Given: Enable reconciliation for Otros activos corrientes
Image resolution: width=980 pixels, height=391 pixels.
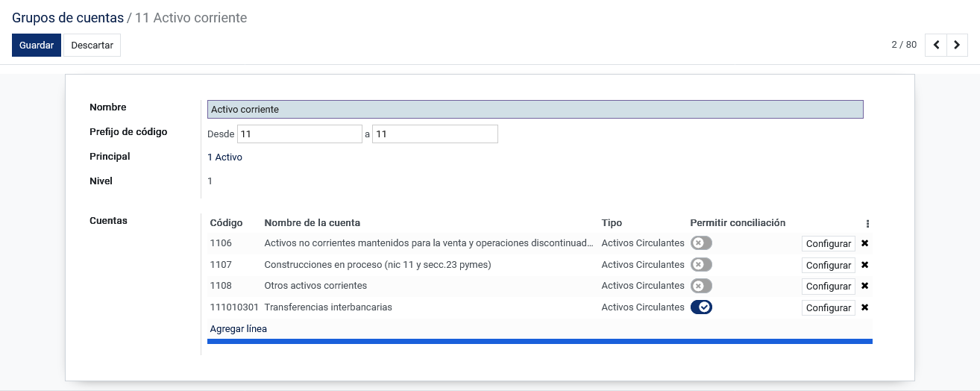Looking at the screenshot, I should (701, 286).
